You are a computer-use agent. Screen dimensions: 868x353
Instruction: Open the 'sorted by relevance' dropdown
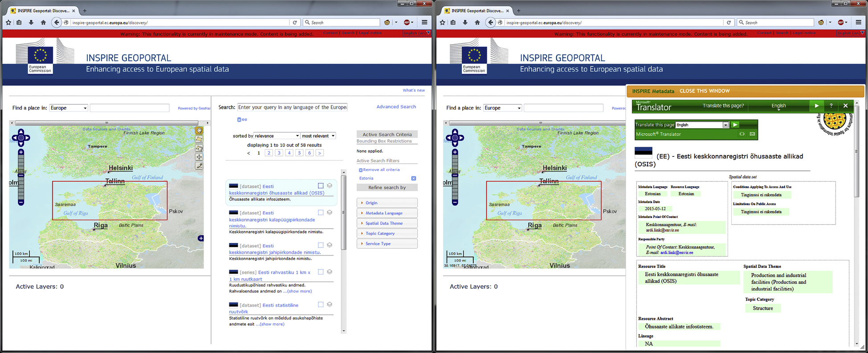point(277,136)
